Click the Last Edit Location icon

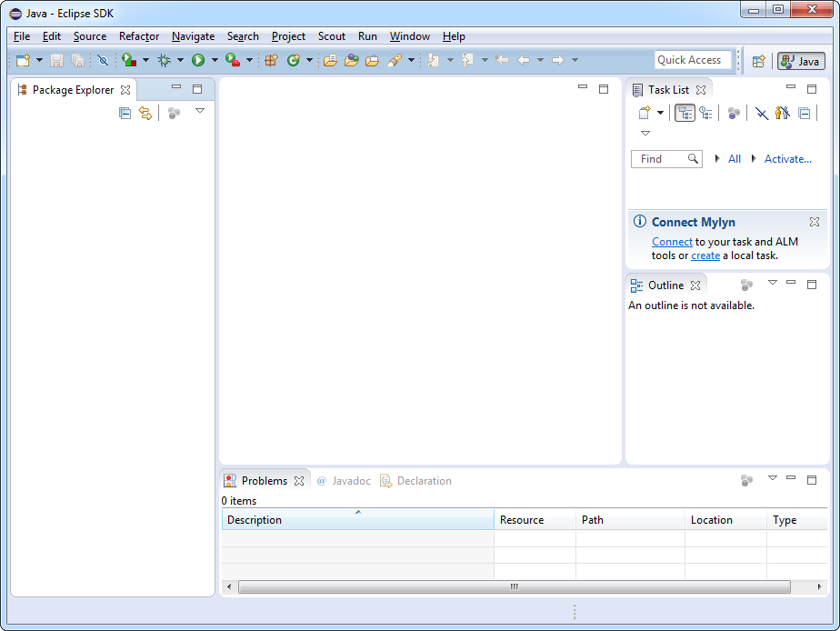click(x=502, y=60)
